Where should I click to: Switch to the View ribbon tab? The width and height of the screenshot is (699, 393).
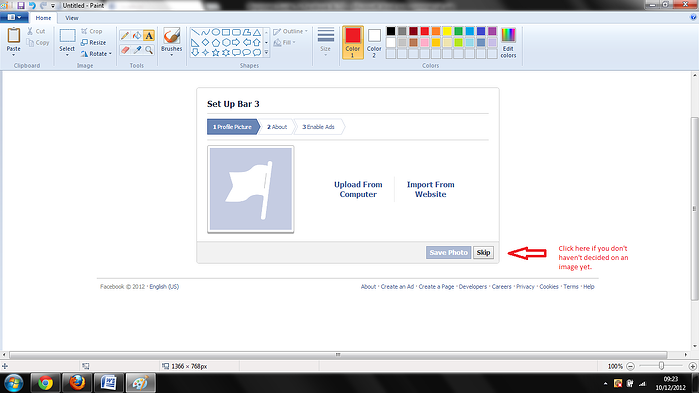click(72, 18)
